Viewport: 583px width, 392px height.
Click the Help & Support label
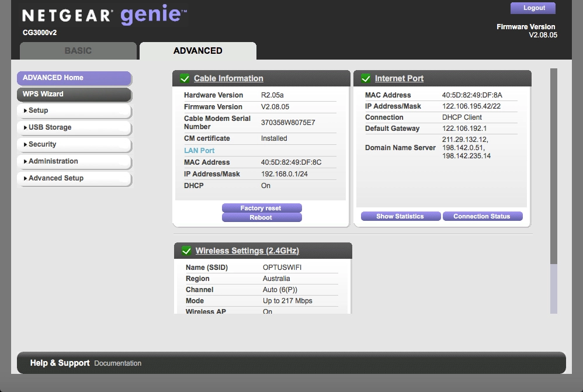pos(60,363)
